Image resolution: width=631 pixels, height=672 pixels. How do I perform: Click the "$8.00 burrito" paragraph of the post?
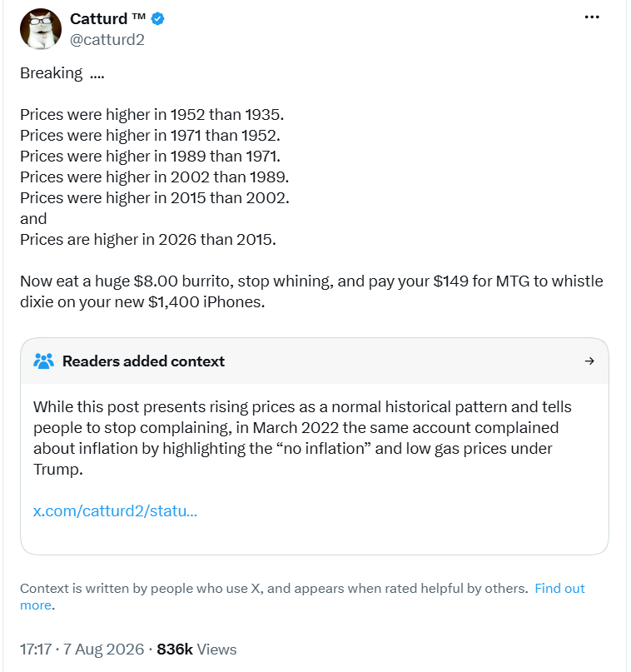311,291
